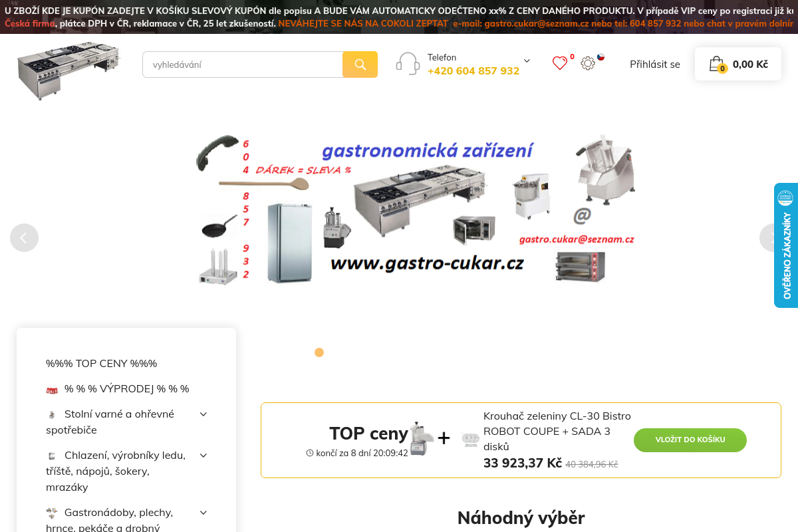Expand the Chlazení, výrobníky ledu category
The height and width of the screenshot is (532, 798).
coord(203,455)
